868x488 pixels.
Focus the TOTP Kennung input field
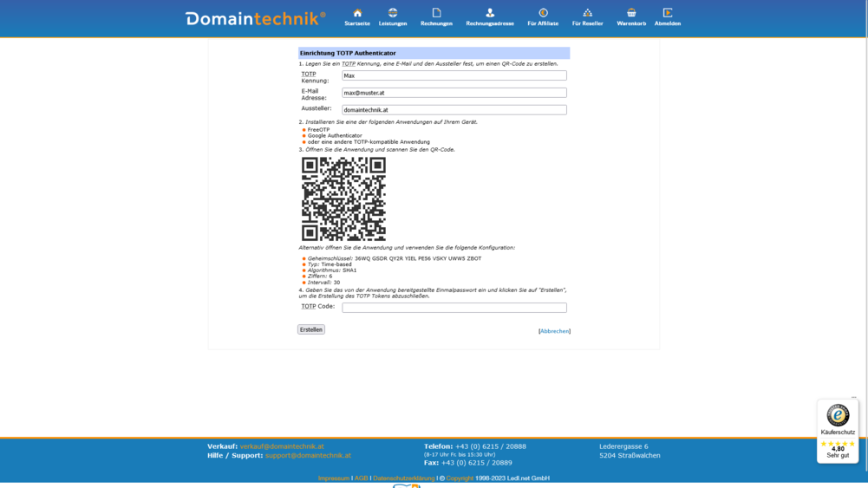454,75
